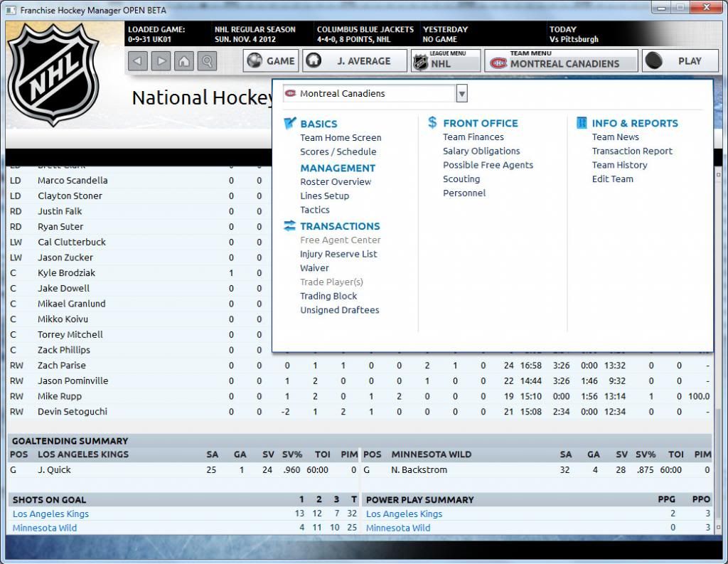
Task: Open Trading Block
Action: [328, 296]
